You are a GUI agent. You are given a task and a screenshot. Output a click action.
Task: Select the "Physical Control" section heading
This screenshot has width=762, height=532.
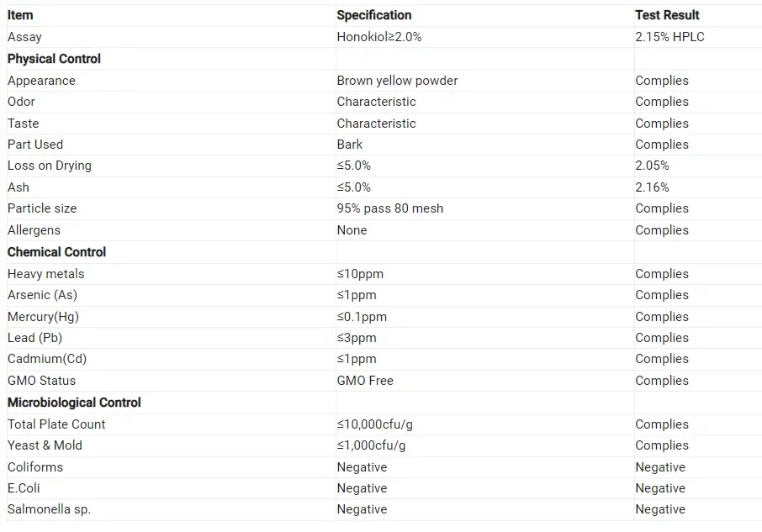click(x=54, y=59)
